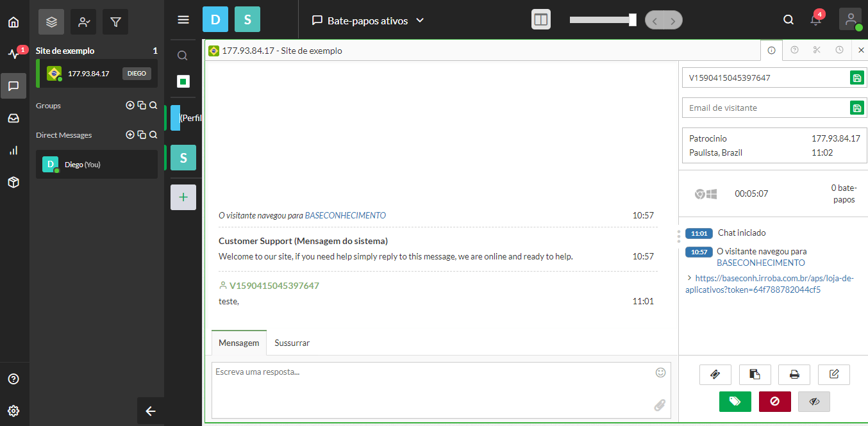Select the teal S chat tab in header

(x=247, y=19)
